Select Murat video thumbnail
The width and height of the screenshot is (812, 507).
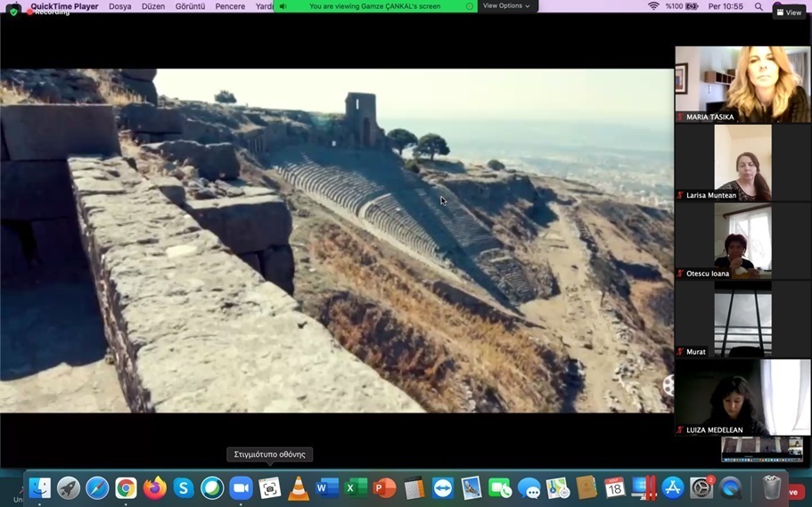(x=742, y=319)
